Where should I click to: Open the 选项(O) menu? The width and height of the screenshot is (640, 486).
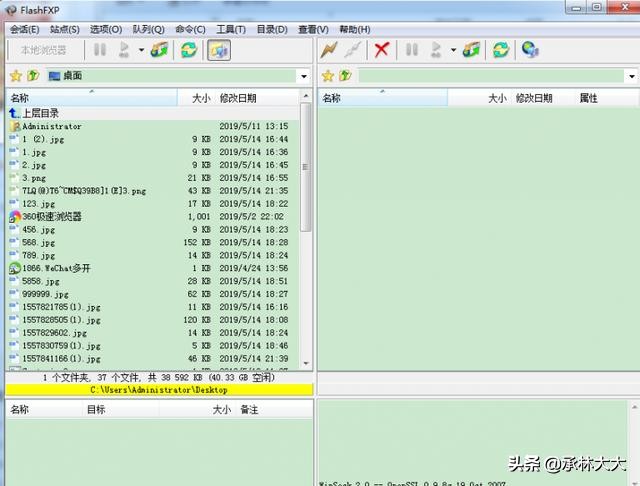(x=106, y=29)
